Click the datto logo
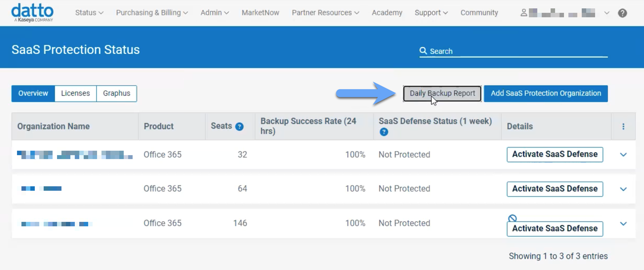The width and height of the screenshot is (644, 270). pos(32,13)
